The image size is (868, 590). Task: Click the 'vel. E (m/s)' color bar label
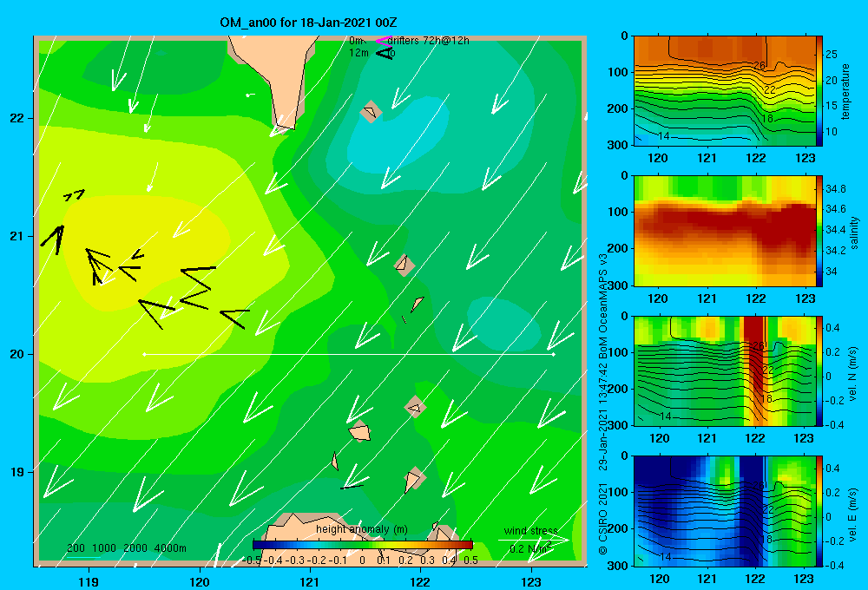[x=853, y=515]
